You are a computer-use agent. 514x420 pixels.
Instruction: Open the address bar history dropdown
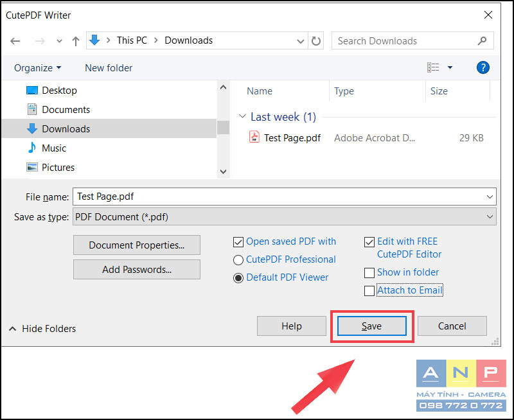tap(300, 41)
